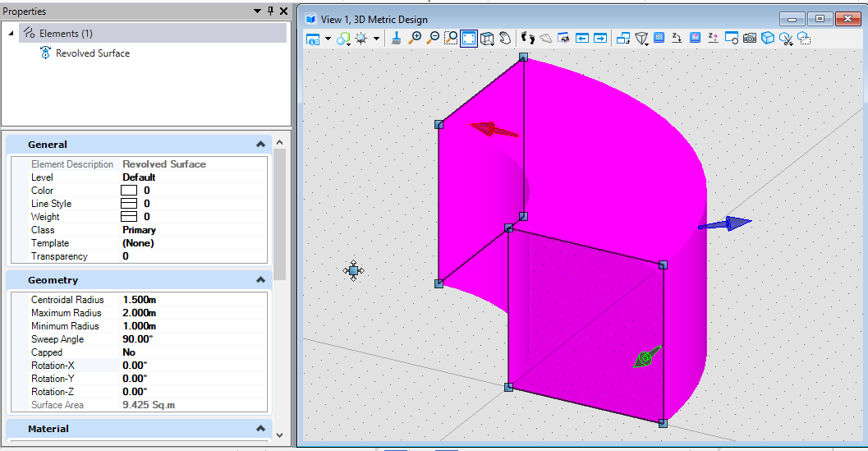The image size is (868, 451).
Task: Click the Capped value No
Action: tap(129, 352)
